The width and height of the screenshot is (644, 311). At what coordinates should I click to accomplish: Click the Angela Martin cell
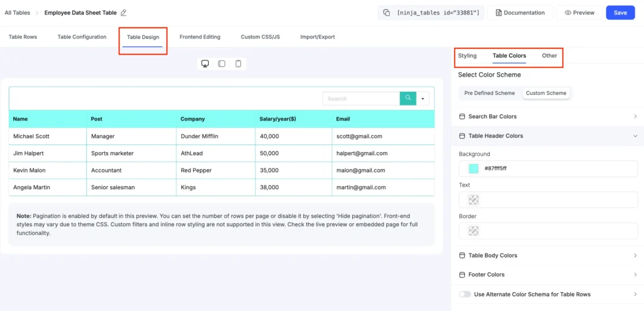pyautogui.click(x=48, y=187)
